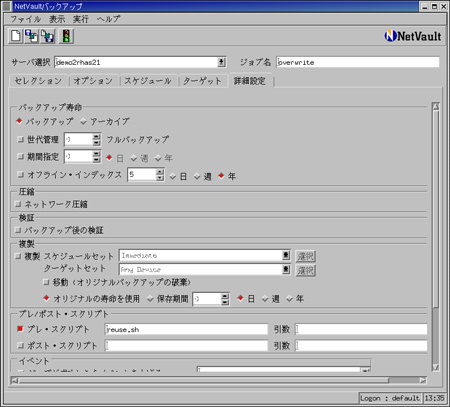Click the horizontal scrollbar thumb

[204, 380]
